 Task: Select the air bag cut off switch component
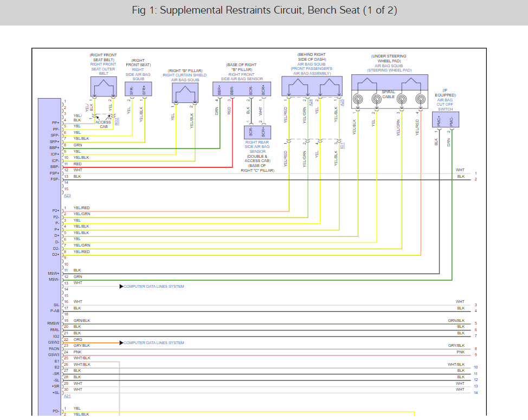point(445,120)
